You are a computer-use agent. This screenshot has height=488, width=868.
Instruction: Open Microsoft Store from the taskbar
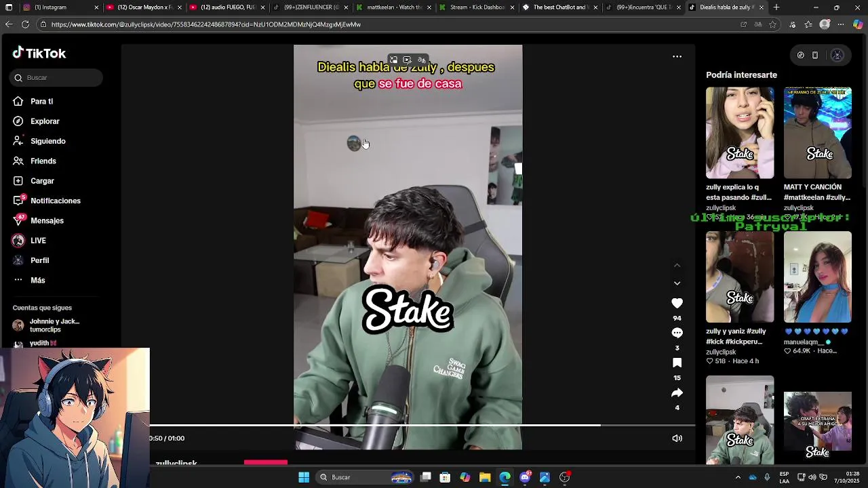pyautogui.click(x=445, y=477)
